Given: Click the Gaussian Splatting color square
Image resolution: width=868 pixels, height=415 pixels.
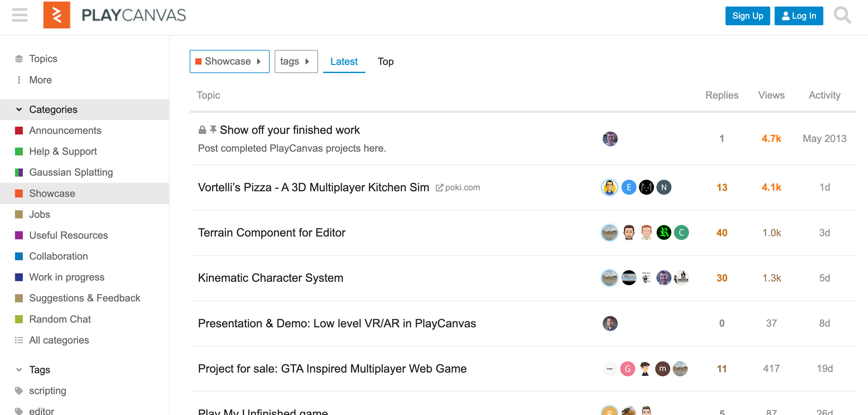Looking at the screenshot, I should pyautogui.click(x=19, y=172).
